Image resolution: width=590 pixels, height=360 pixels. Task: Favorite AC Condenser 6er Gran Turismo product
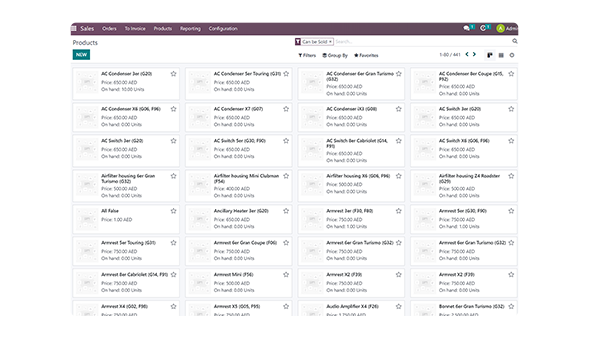coord(398,74)
